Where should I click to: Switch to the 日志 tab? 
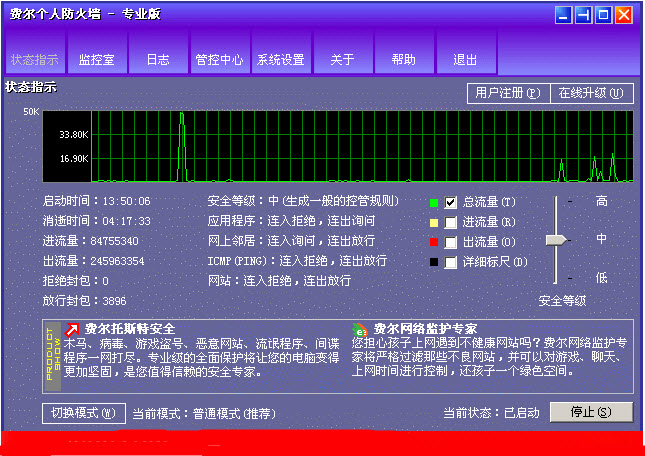click(x=158, y=59)
